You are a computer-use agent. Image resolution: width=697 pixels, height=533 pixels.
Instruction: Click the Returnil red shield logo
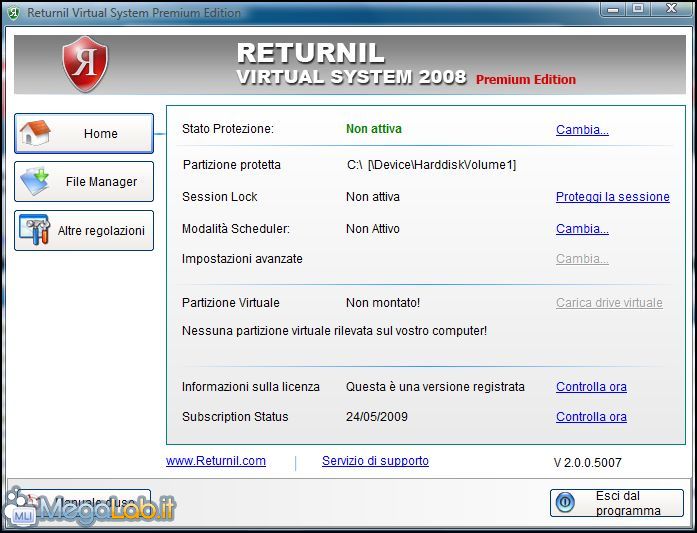(x=85, y=64)
